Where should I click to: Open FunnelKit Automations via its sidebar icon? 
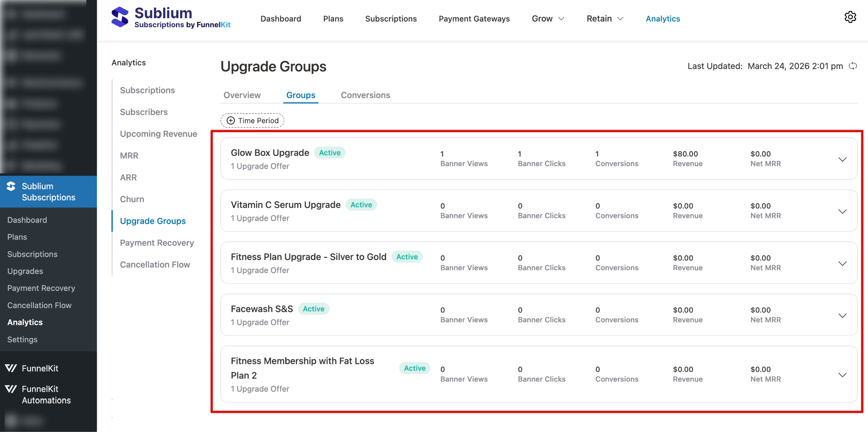pos(11,389)
